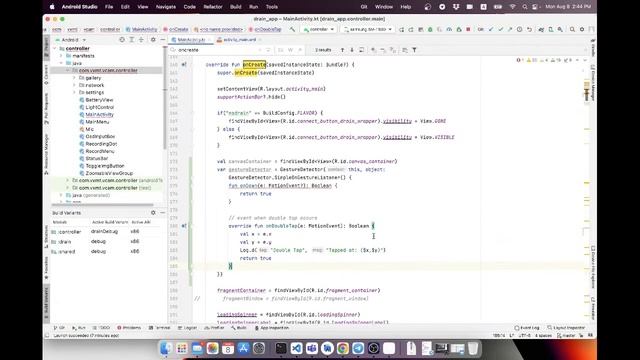Viewport: 640px width, 360px height.
Task: Hide the Build Variants panel minus icon
Action: [162, 213]
